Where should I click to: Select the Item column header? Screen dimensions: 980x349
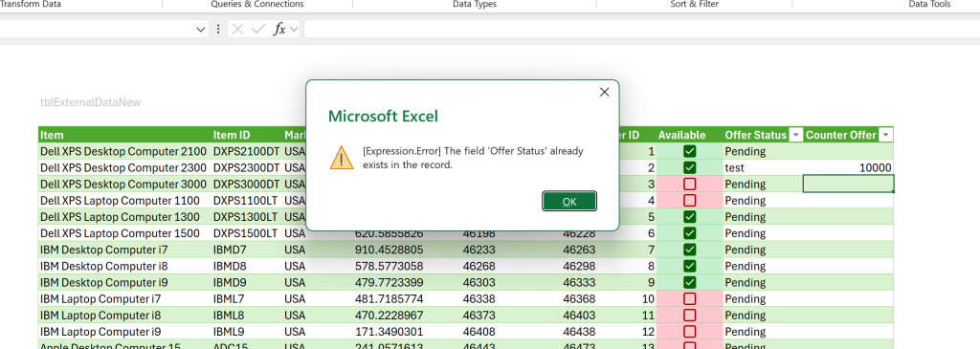[x=125, y=135]
